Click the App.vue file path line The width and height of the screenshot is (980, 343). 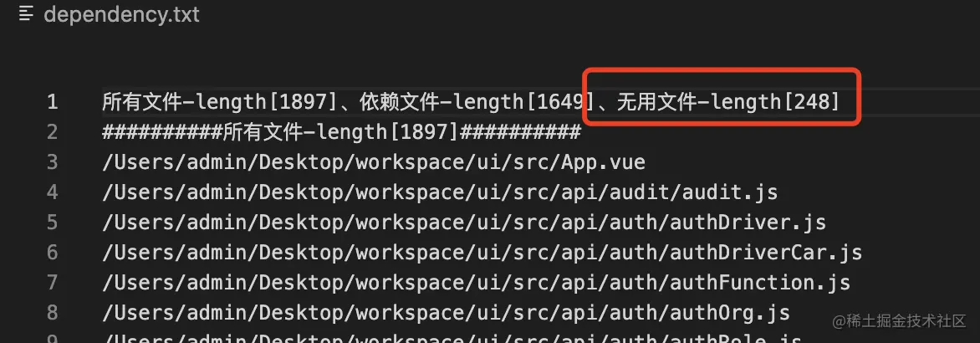pos(374,162)
